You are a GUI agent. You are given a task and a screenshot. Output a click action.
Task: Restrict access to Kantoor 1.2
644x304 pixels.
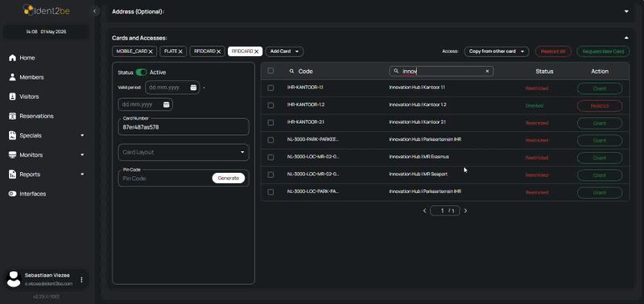tap(600, 106)
